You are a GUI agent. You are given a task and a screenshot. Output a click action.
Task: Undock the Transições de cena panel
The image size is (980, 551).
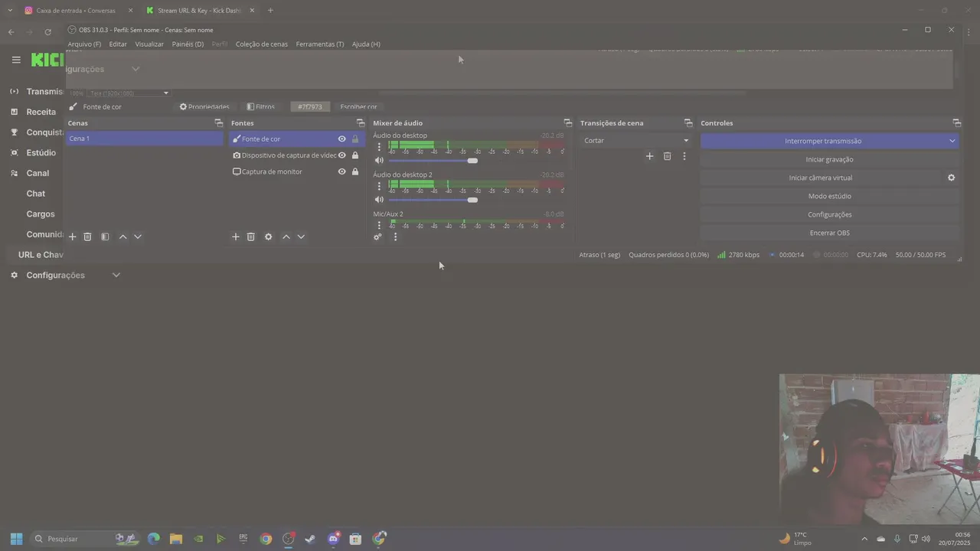688,123
